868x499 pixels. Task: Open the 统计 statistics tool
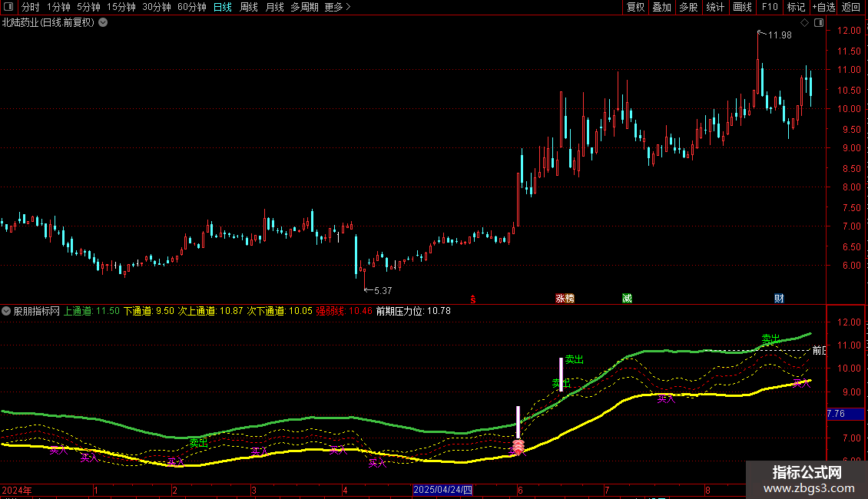point(715,7)
